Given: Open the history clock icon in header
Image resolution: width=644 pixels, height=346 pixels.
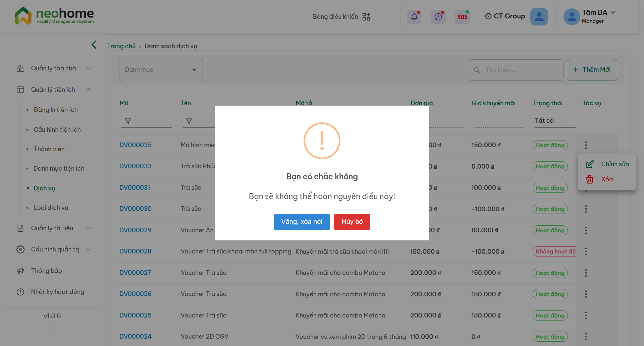Looking at the screenshot, I should pos(438,17).
